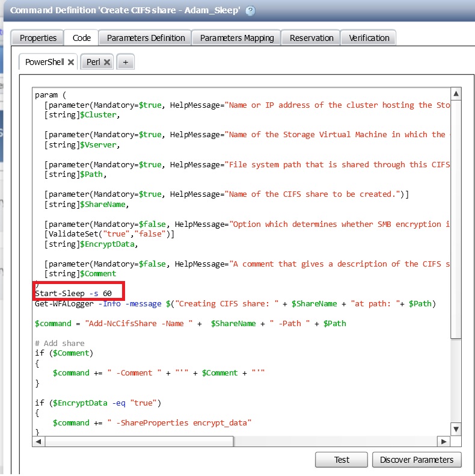Click the Discover Parameters button
The height and width of the screenshot is (476, 475).
[416, 460]
